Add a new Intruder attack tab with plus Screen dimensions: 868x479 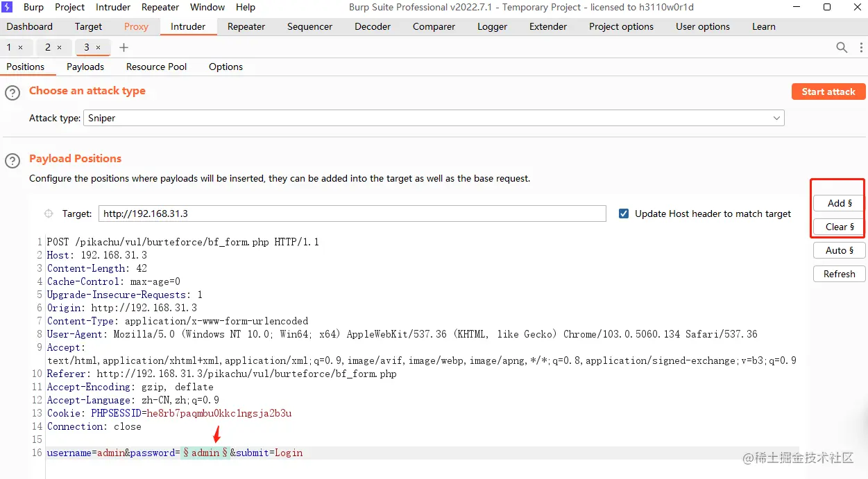tap(124, 47)
